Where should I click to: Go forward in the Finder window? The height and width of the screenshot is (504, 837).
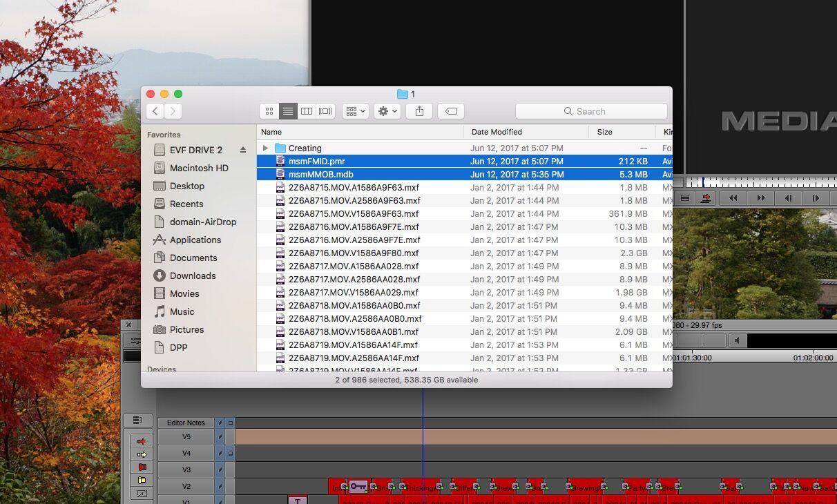point(173,111)
